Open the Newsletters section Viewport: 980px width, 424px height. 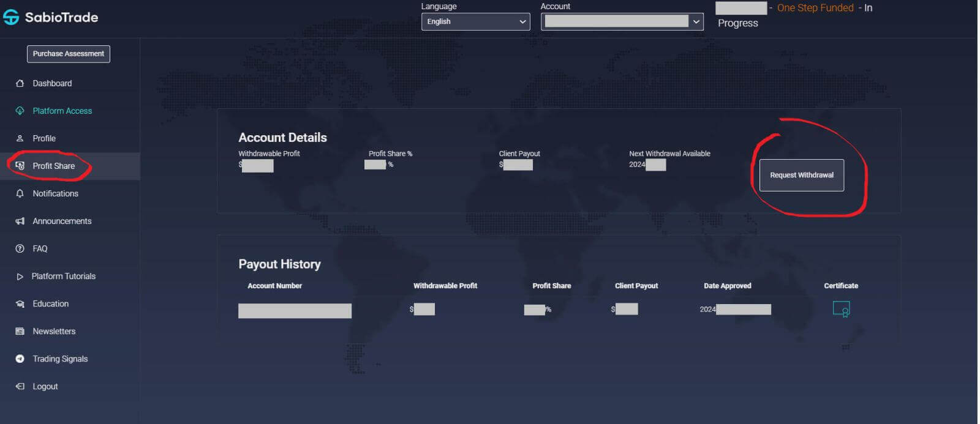54,331
